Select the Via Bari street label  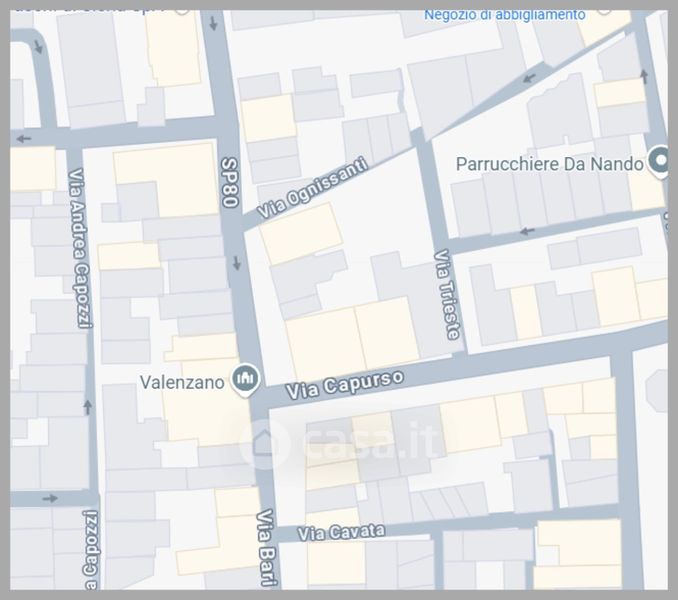click(266, 548)
